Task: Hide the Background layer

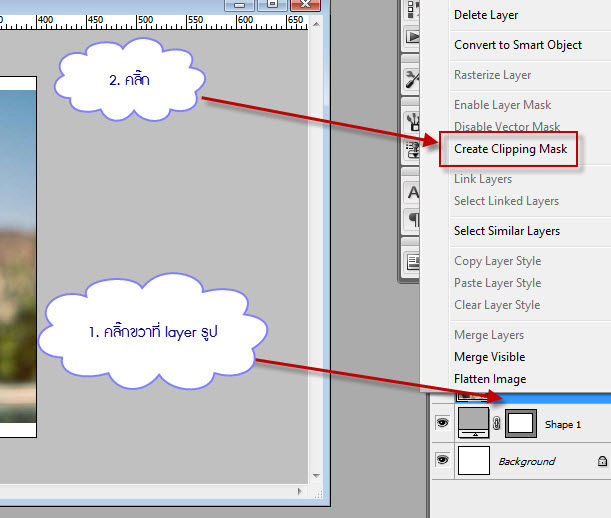Action: coord(442,460)
